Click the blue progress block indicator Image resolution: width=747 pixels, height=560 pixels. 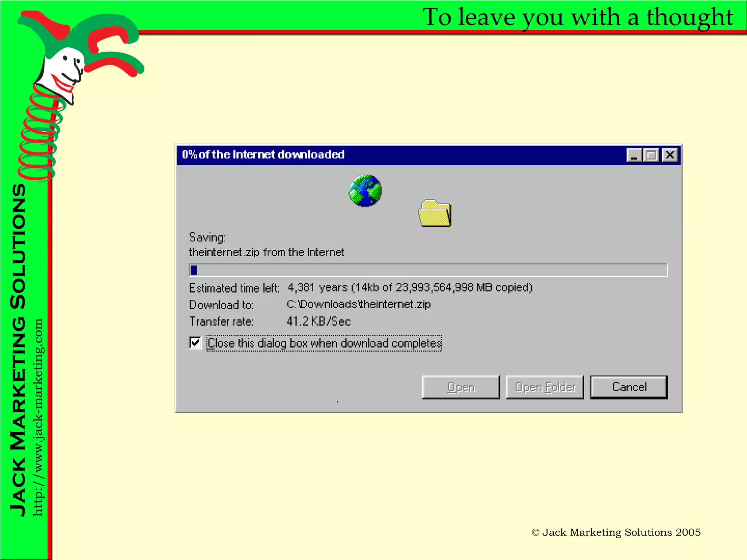click(x=194, y=270)
